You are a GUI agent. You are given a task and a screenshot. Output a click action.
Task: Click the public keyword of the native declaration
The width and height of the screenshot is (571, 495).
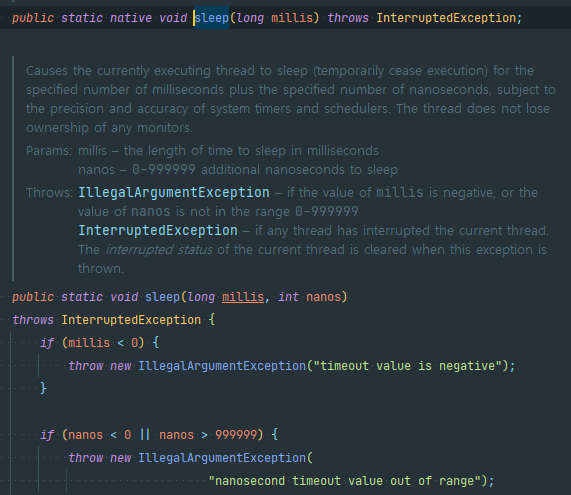tap(33, 18)
